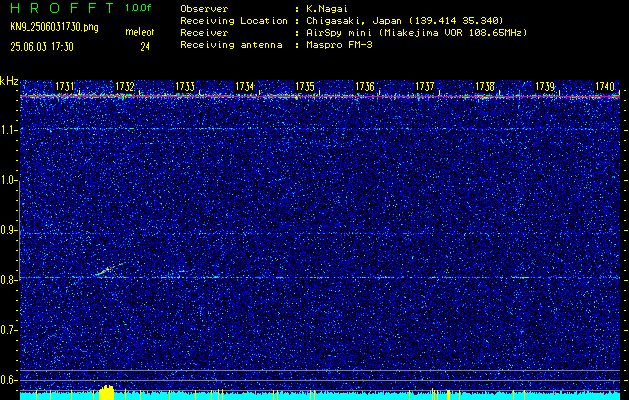Screen dimensions: 629x400
Task: Click the 1733 time marker
Action: [185, 86]
